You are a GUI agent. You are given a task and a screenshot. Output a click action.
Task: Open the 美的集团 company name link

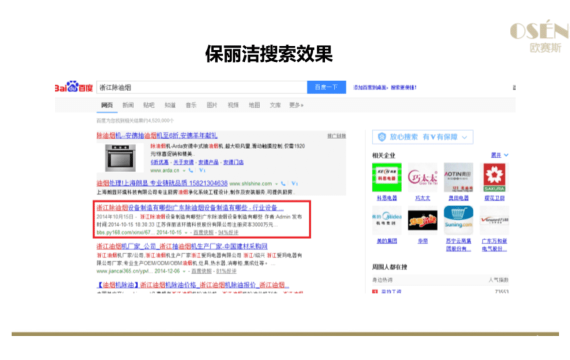387,241
